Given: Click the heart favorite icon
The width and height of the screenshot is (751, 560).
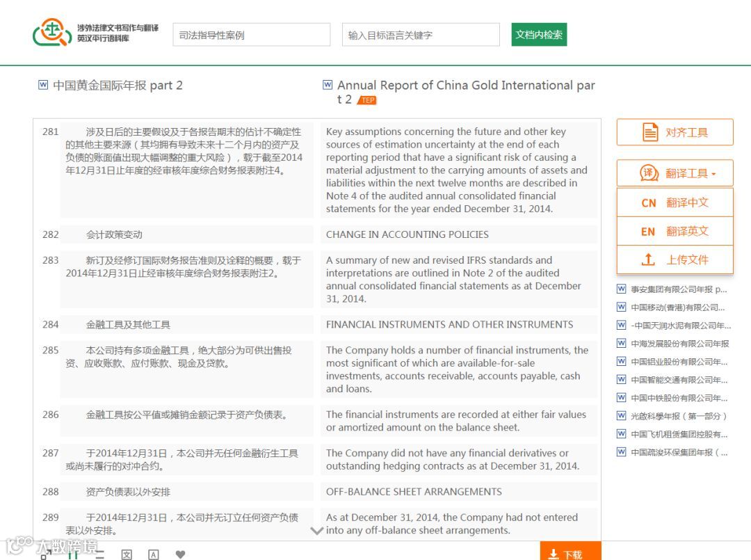Looking at the screenshot, I should 180,554.
